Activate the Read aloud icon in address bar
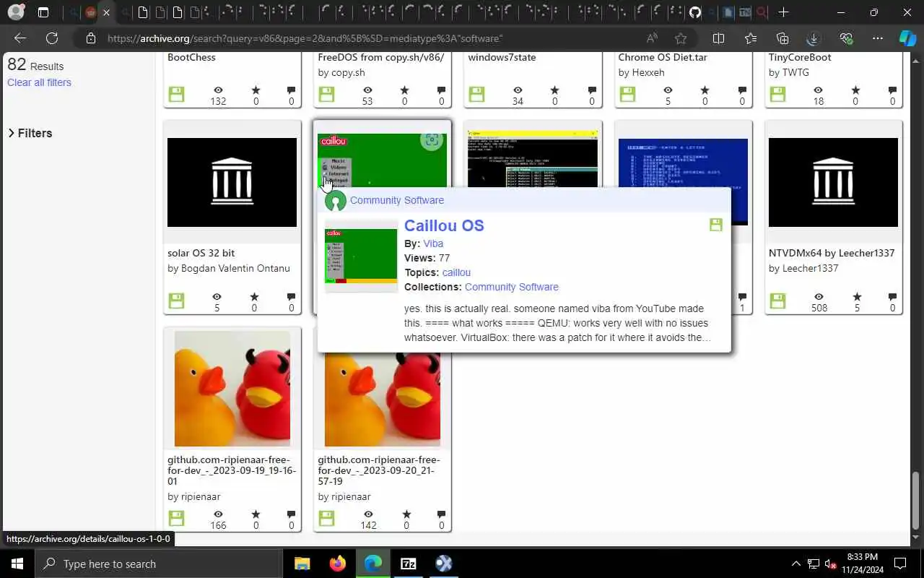 tap(652, 38)
